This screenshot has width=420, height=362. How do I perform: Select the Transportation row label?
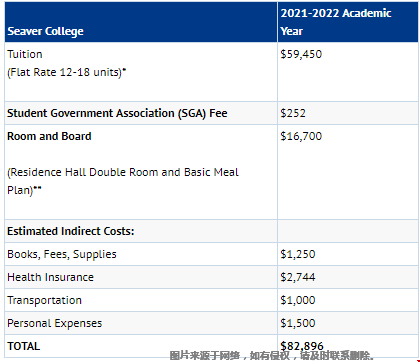click(x=44, y=300)
